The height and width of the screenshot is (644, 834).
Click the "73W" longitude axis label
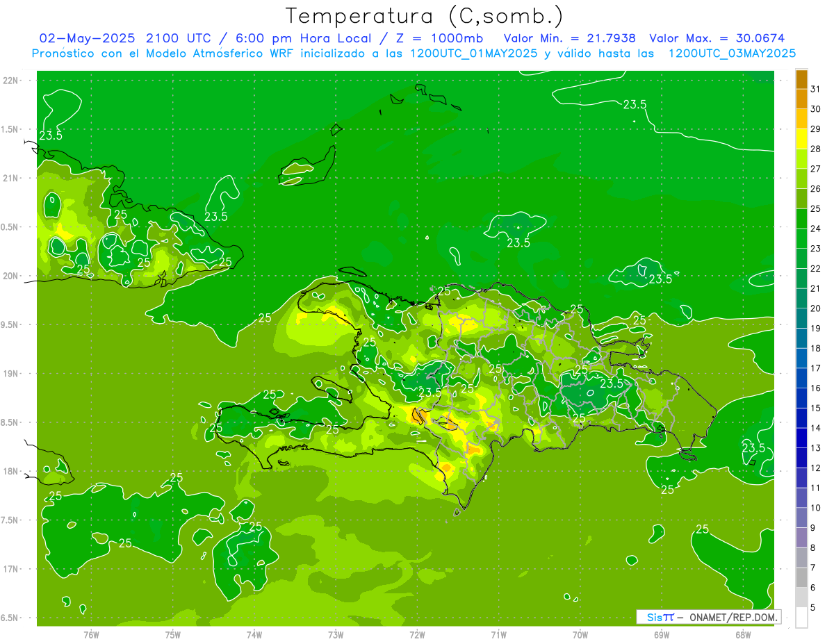(336, 635)
